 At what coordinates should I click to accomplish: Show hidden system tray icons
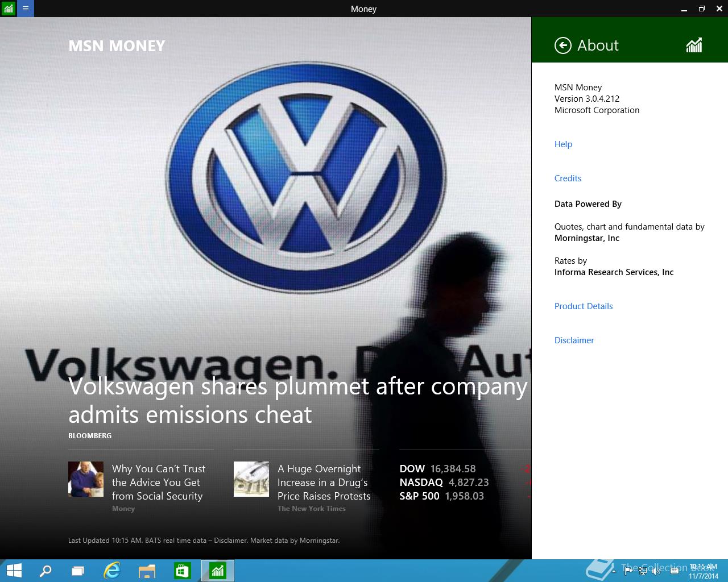[x=614, y=571]
